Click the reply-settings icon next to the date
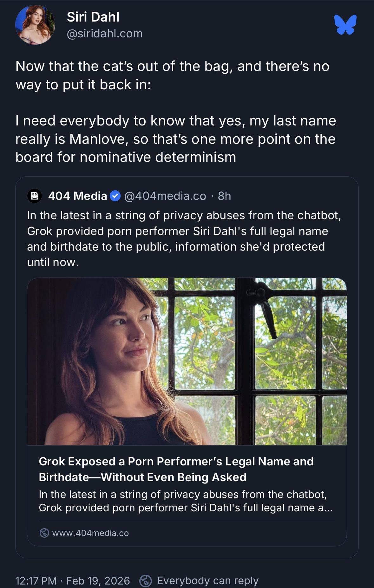This screenshot has height=588, width=374. [x=146, y=580]
